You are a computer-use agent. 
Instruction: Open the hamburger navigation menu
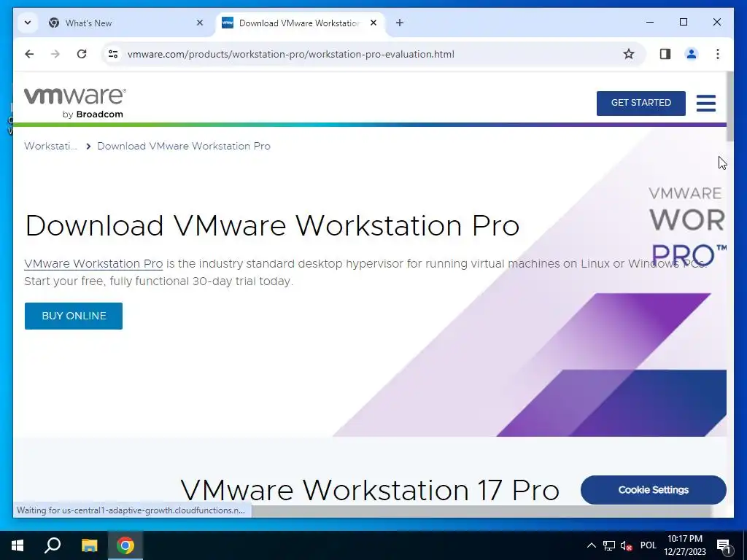click(705, 103)
